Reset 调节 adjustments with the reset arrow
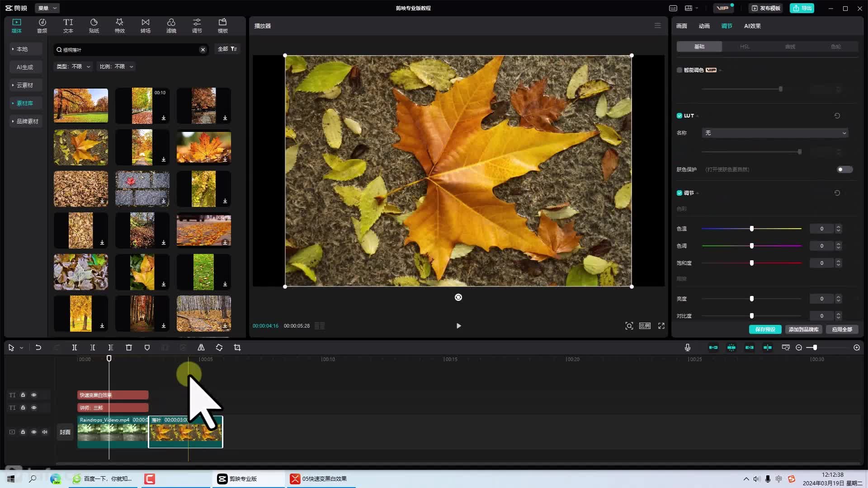 837,193
